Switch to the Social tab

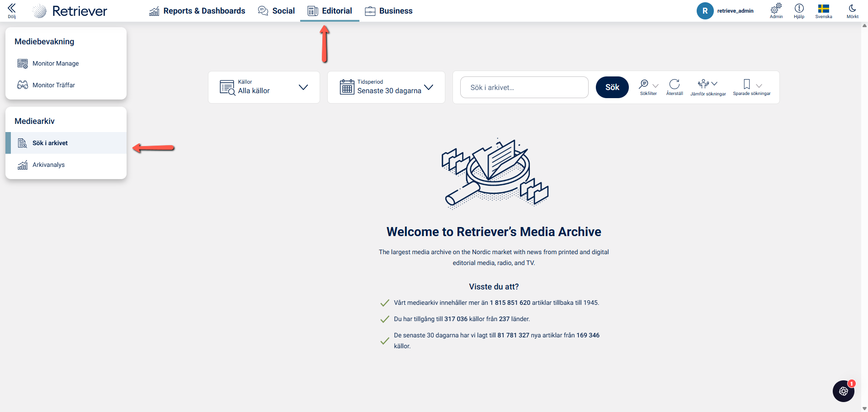276,11
